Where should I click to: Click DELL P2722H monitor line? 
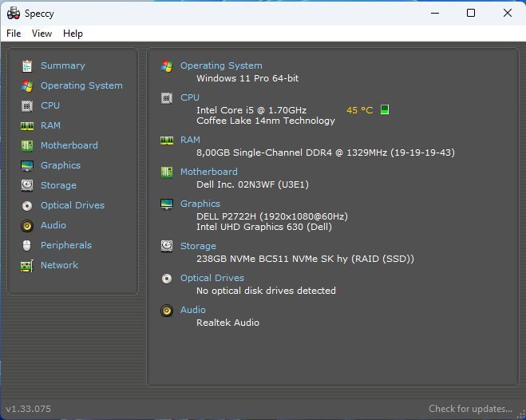pyautogui.click(x=271, y=216)
